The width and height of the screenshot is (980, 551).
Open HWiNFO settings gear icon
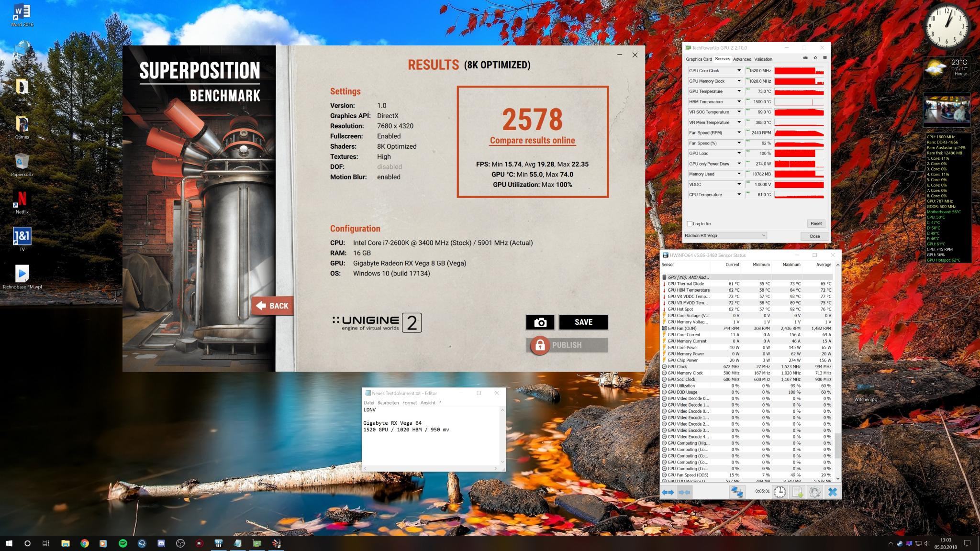click(814, 492)
